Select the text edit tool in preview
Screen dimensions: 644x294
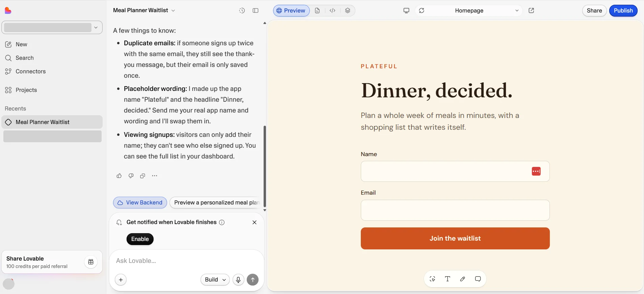(x=448, y=279)
